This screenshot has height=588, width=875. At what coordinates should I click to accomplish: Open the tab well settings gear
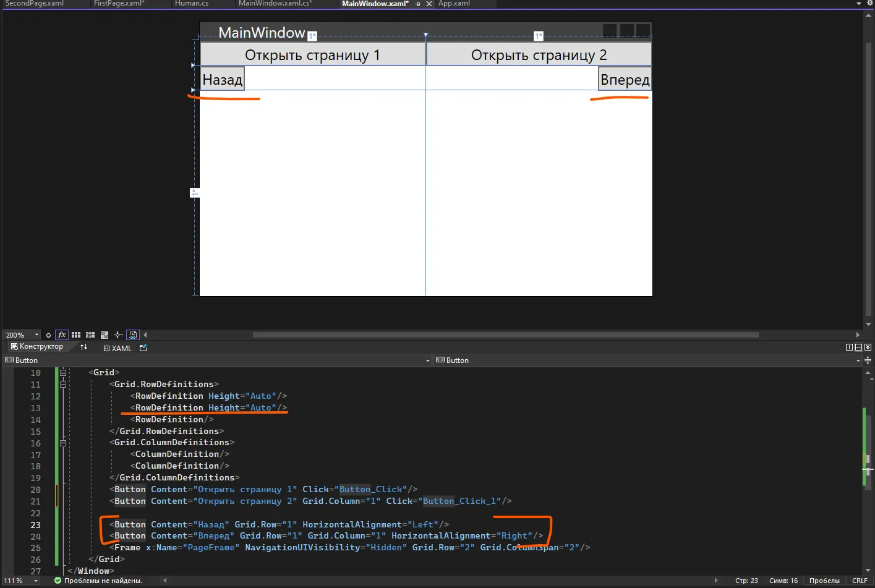869,3
